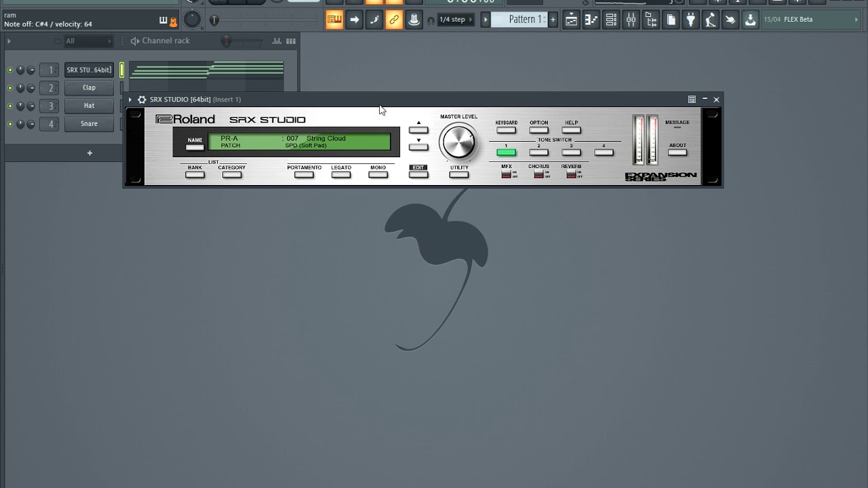The width and height of the screenshot is (868, 488).
Task: Open the UTILITY button
Action: pos(459,174)
